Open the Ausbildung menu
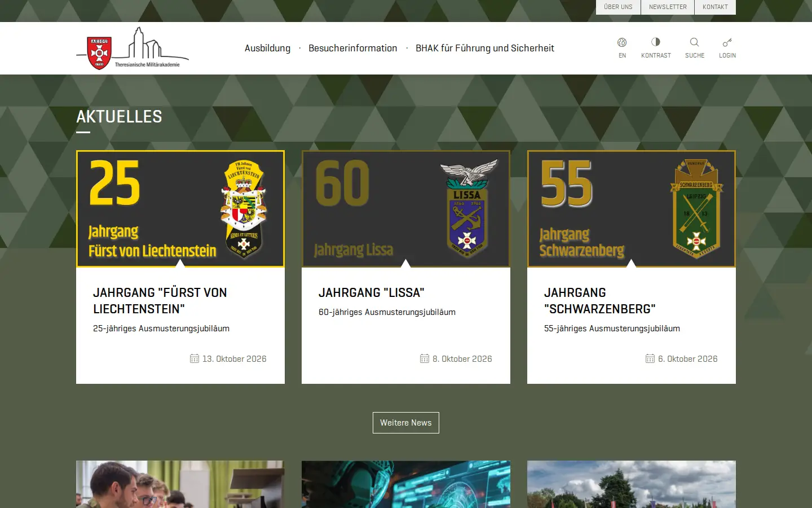 [267, 48]
